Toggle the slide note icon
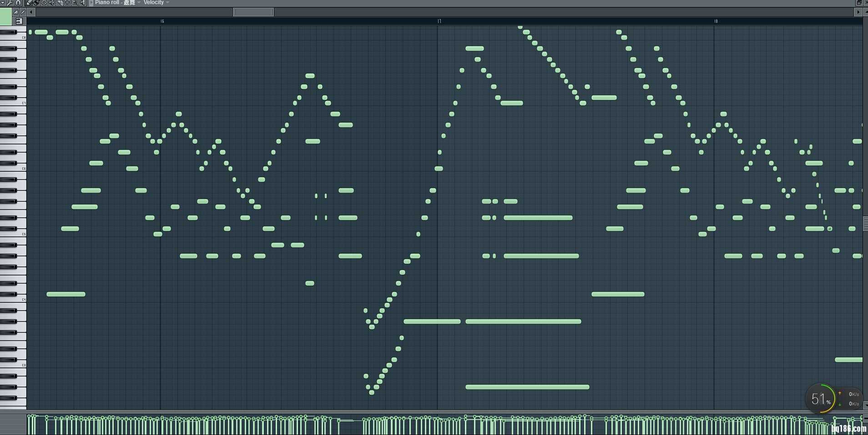868x435 pixels. coord(23,12)
